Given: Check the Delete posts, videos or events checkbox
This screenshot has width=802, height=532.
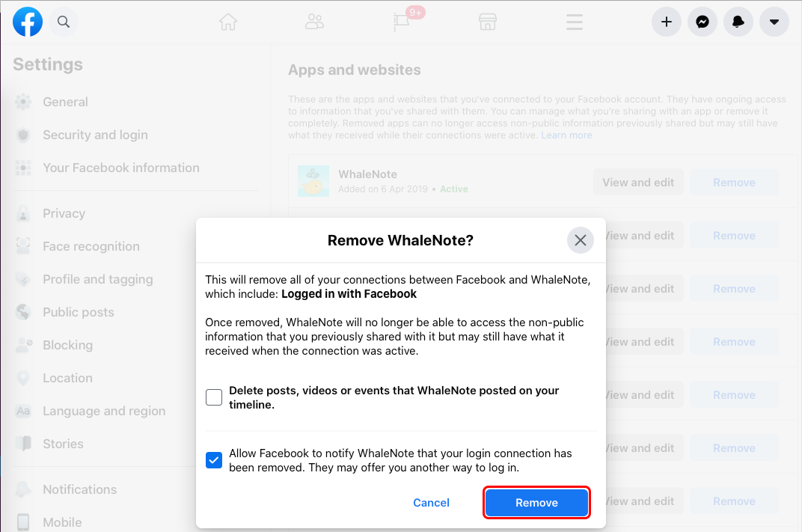Looking at the screenshot, I should [x=214, y=397].
